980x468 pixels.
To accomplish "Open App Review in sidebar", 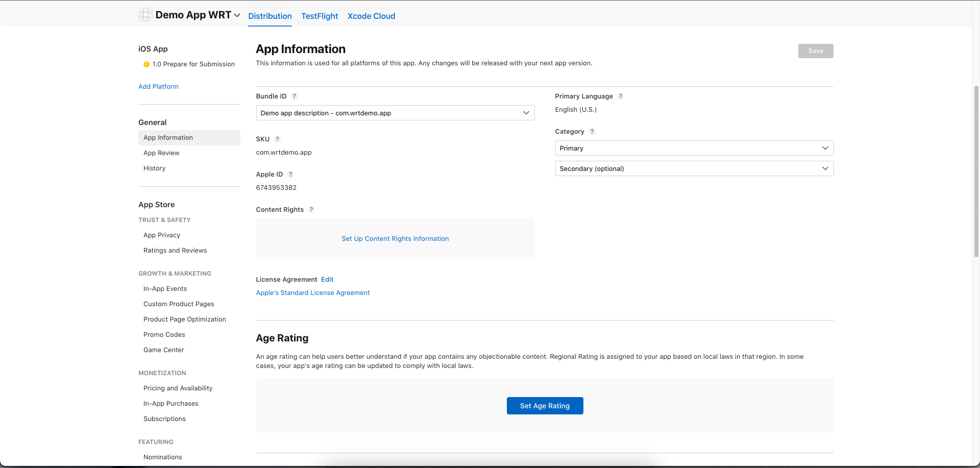I will [161, 153].
